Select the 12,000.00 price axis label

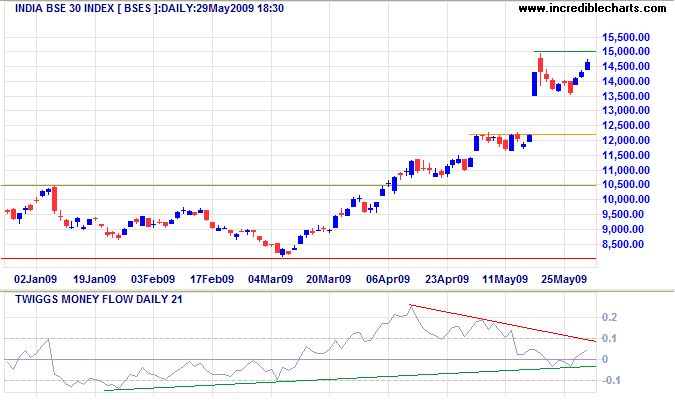coord(625,140)
